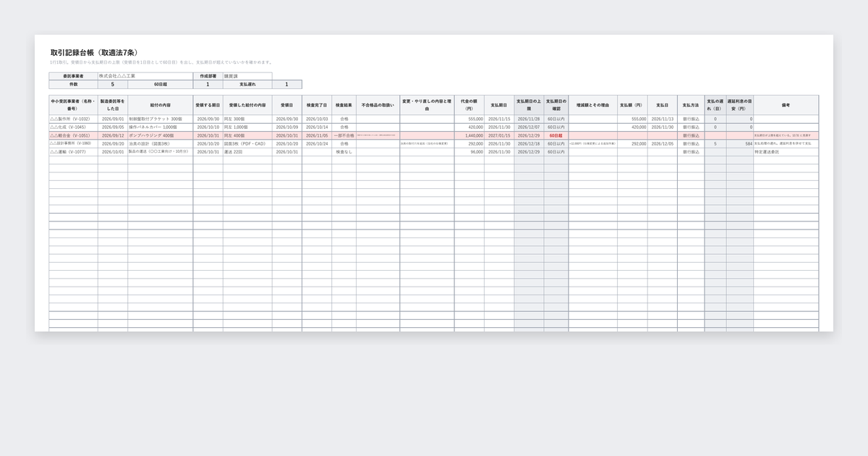Select the △△設計事務所（V-1060） cell
The height and width of the screenshot is (456, 868).
pyautogui.click(x=74, y=143)
